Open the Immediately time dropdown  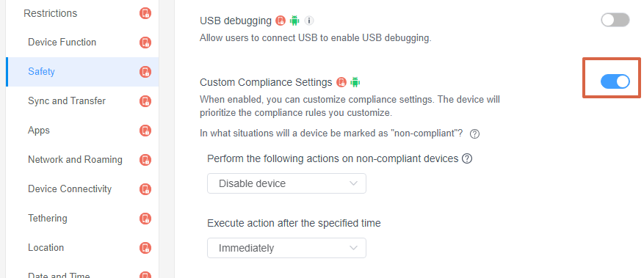[286, 248]
